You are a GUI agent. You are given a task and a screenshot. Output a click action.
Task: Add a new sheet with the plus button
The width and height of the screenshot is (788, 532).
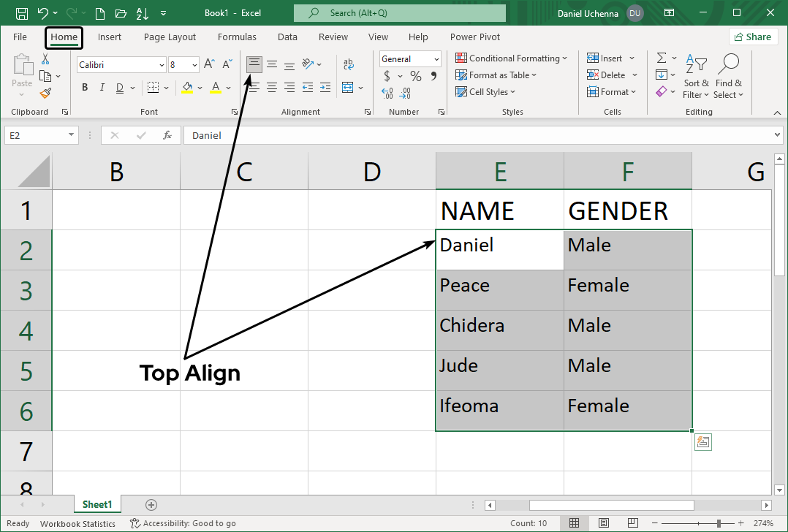point(151,504)
